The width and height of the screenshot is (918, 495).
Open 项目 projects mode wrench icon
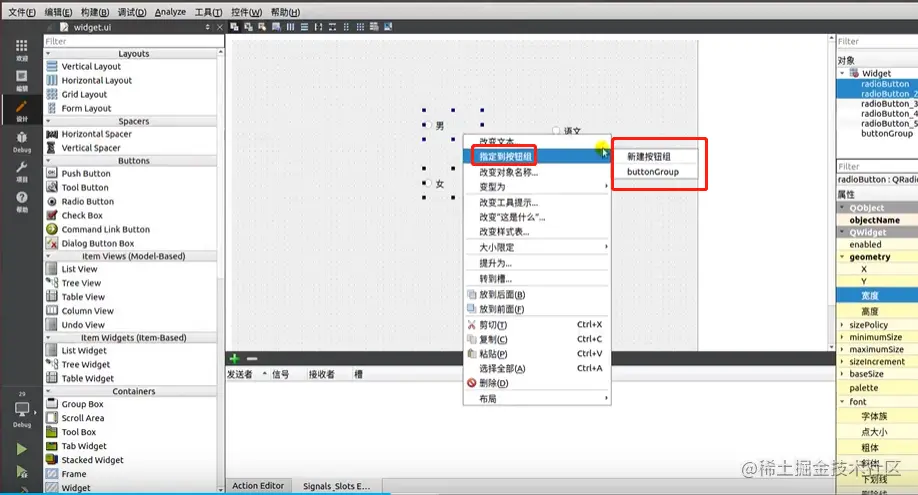tap(22, 172)
